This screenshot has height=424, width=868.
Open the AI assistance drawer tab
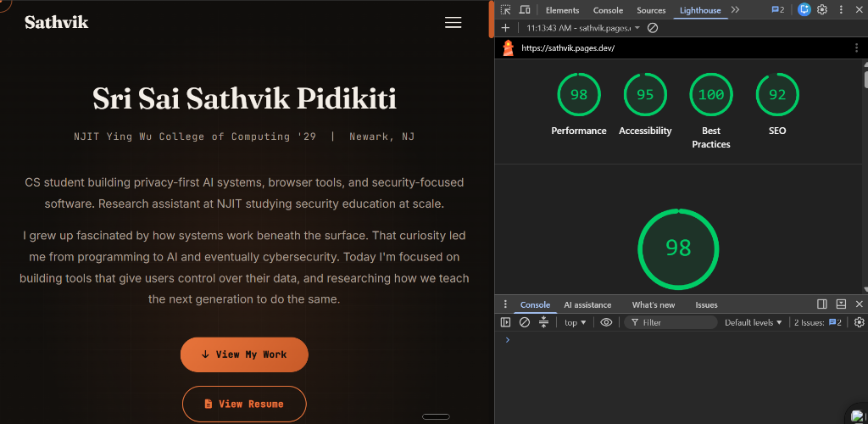click(x=587, y=305)
